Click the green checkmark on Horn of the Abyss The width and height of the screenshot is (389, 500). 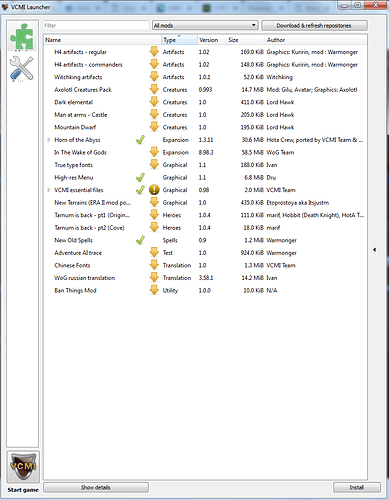coord(140,140)
